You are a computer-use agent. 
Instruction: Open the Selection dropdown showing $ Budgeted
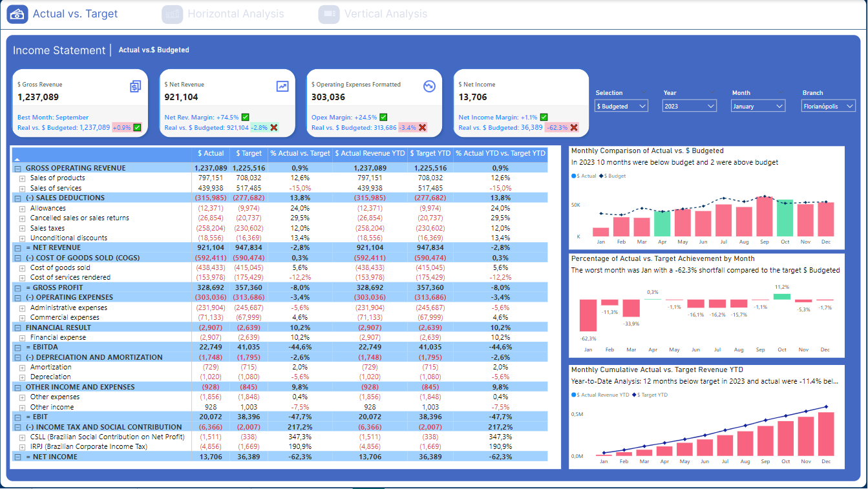(x=621, y=106)
